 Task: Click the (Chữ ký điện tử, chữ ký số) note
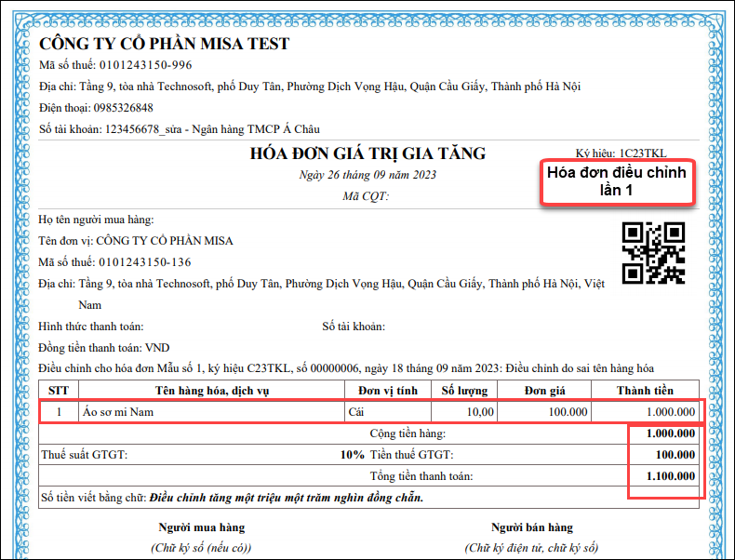click(x=531, y=548)
